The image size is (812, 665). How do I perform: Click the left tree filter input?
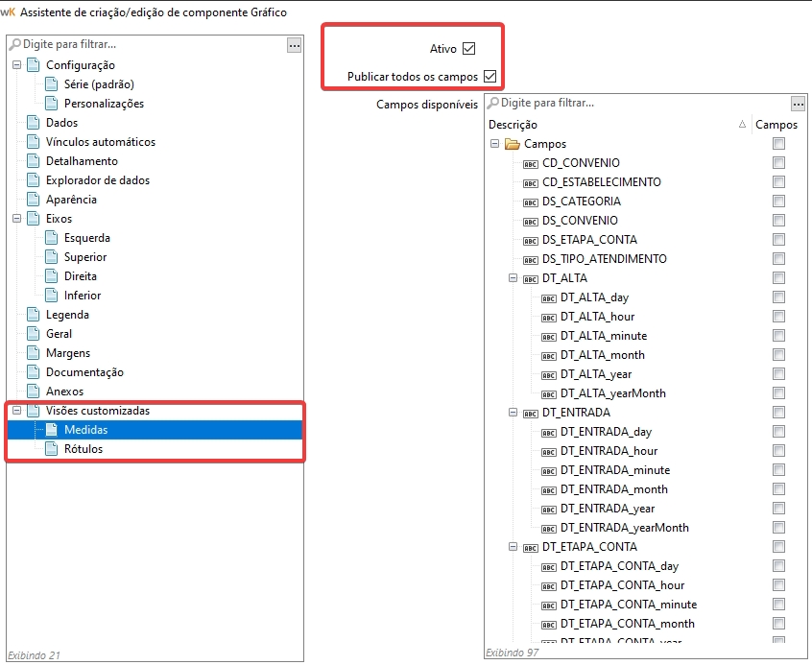(x=144, y=45)
